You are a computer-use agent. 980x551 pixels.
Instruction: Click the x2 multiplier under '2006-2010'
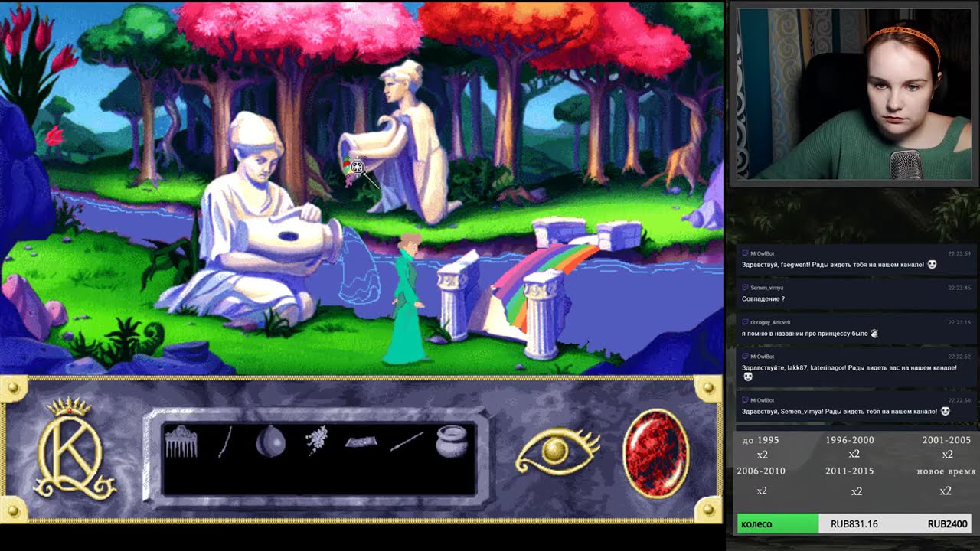click(x=762, y=491)
